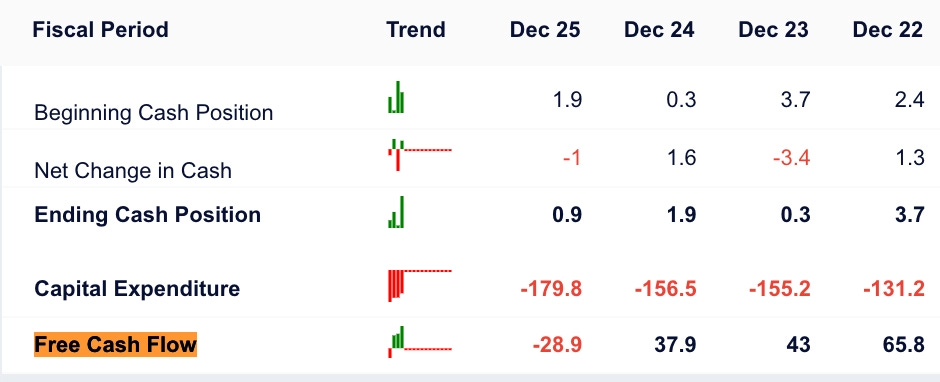Select the Beginning Cash Position label
This screenshot has width=940, height=382.
tap(153, 113)
